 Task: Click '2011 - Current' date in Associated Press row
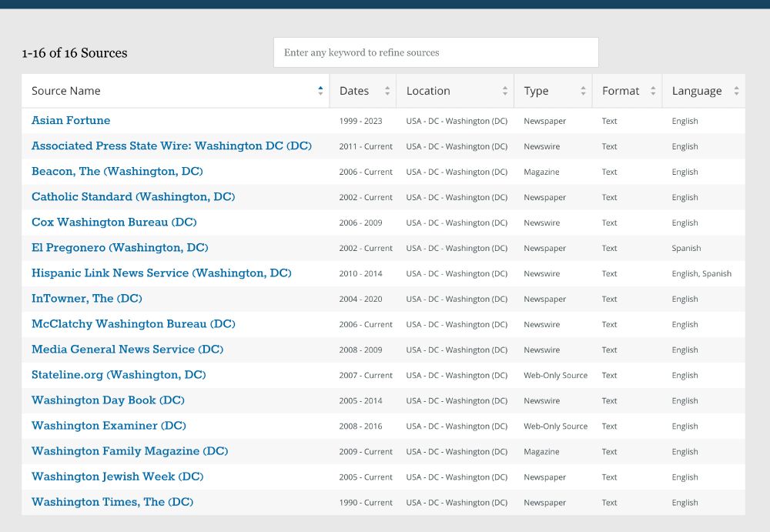tap(366, 146)
